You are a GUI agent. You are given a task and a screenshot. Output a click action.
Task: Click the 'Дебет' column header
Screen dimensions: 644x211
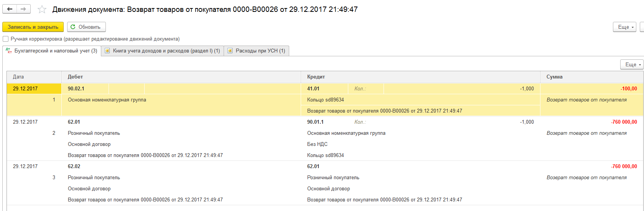181,77
